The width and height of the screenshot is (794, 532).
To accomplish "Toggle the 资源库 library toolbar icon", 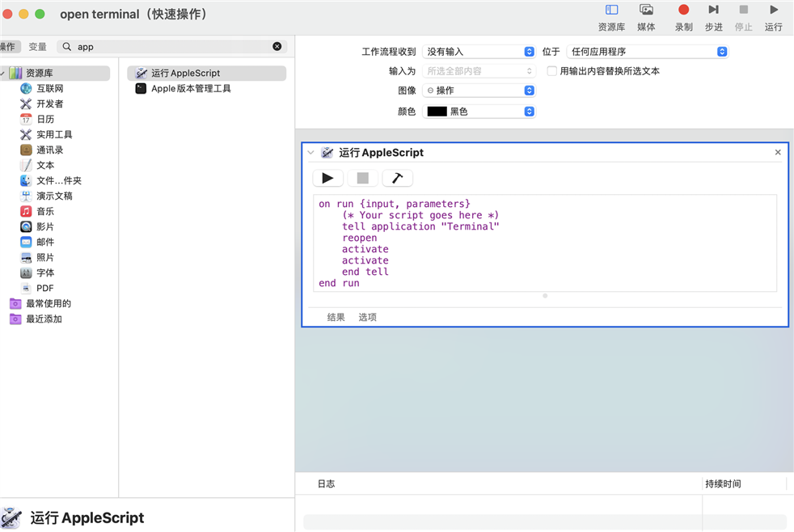I will [611, 10].
